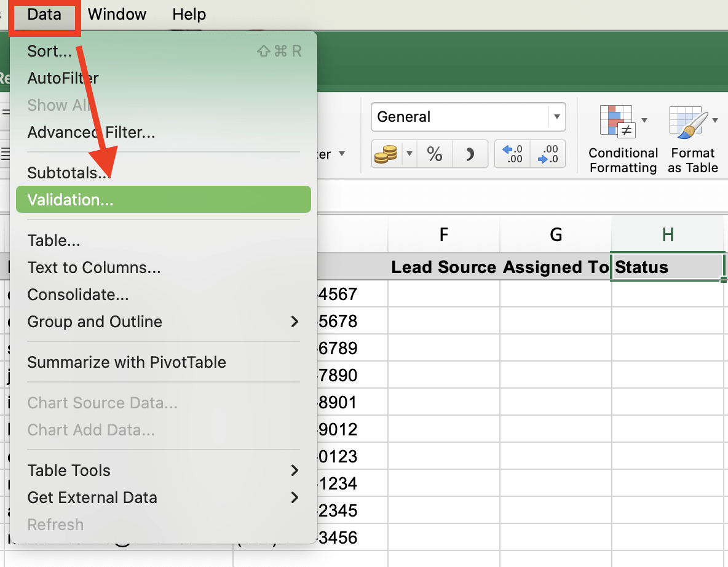Choose Advanced Filter... option
This screenshot has height=567, width=728.
pos(164,132)
